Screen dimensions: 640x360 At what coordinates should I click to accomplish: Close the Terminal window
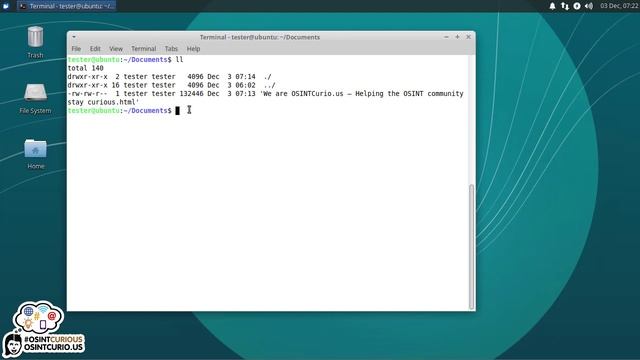pos(469,37)
